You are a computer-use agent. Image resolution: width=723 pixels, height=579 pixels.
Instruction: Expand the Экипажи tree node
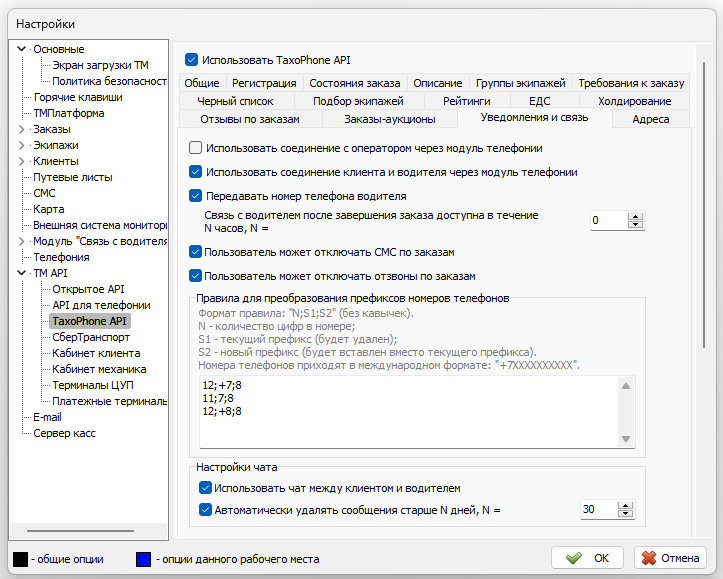pyautogui.click(x=21, y=145)
